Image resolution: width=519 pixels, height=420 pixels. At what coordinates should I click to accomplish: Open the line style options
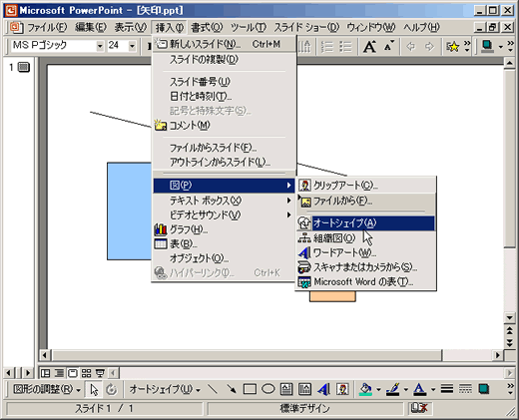coord(447,389)
